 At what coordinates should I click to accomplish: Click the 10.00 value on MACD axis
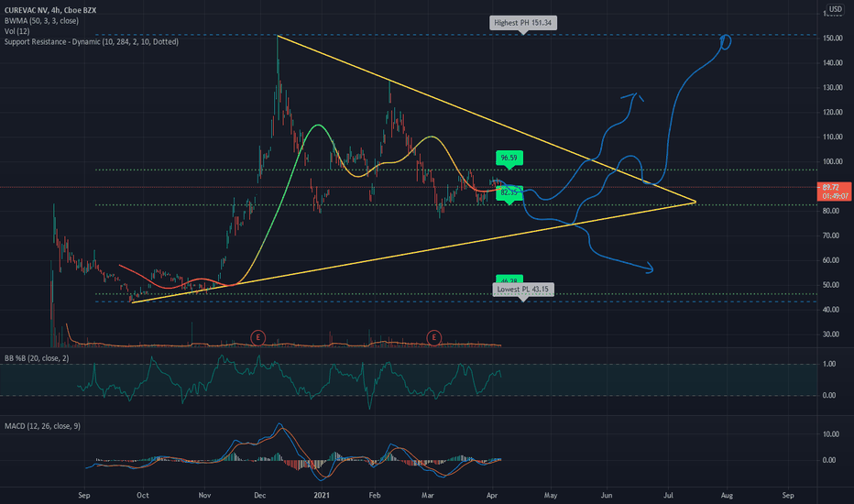pyautogui.click(x=830, y=434)
